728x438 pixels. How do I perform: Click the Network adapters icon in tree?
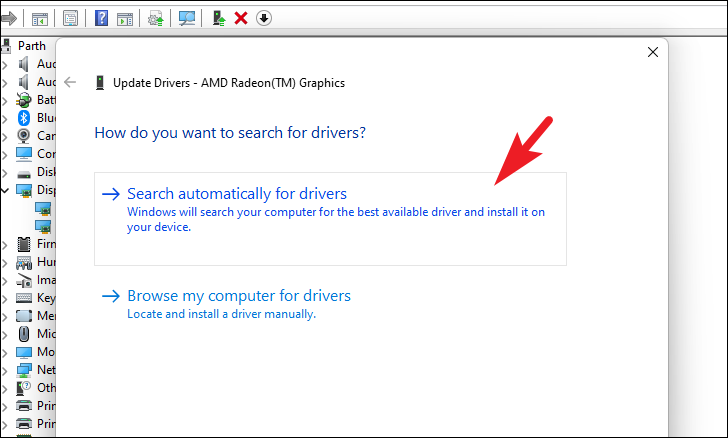[24, 370]
